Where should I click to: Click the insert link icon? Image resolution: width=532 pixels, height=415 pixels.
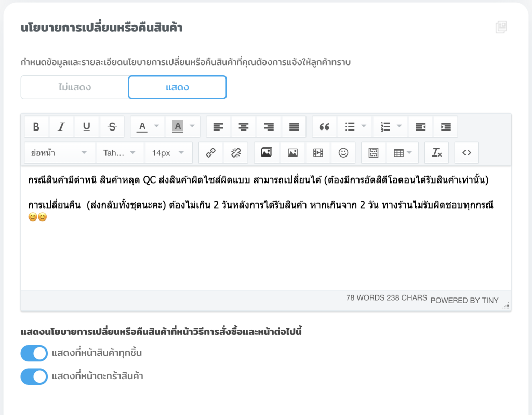coord(210,153)
